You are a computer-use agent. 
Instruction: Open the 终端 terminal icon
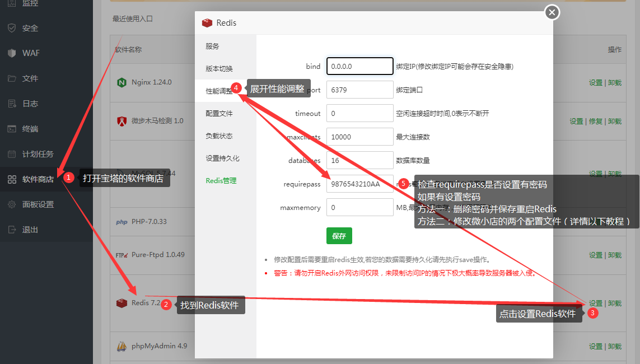pyautogui.click(x=12, y=129)
